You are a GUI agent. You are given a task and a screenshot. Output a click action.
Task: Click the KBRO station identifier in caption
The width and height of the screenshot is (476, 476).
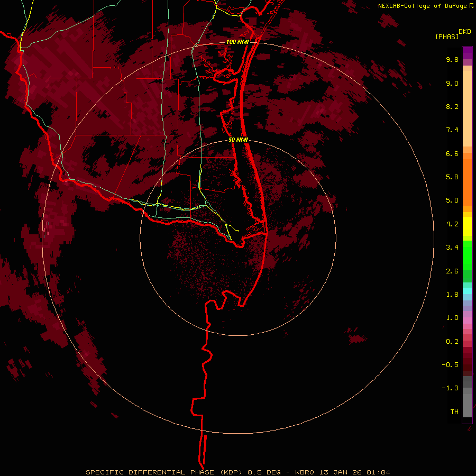click(x=305, y=472)
